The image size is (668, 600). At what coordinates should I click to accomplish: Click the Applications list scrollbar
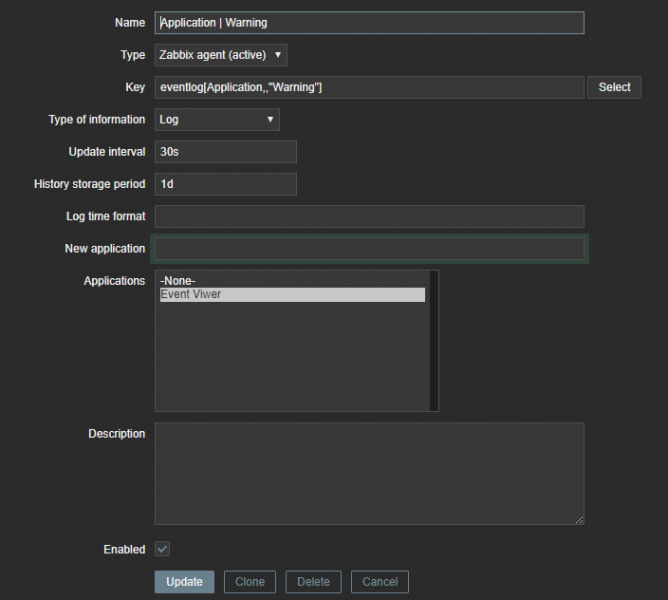click(434, 340)
